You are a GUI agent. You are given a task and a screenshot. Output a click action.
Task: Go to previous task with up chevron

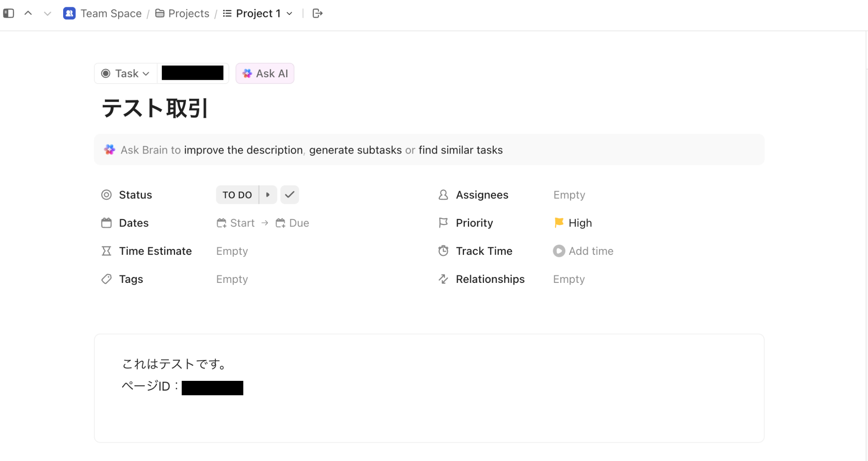click(x=28, y=14)
